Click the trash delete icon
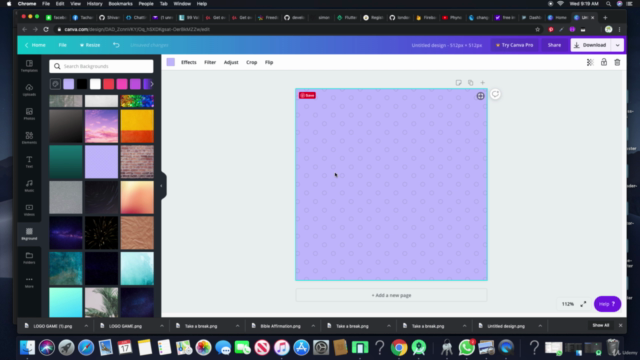The image size is (640, 360). pos(617,62)
